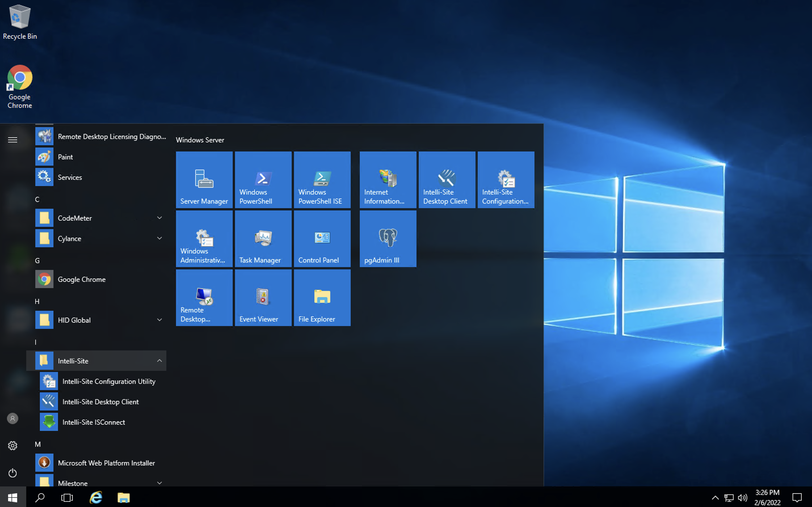Click Intelli-Site ISConnect in app list
The height and width of the screenshot is (507, 812).
pos(94,422)
